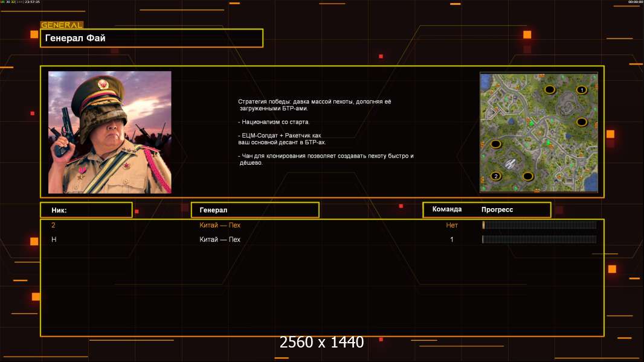Click the 'Ник:' column header

[86, 210]
